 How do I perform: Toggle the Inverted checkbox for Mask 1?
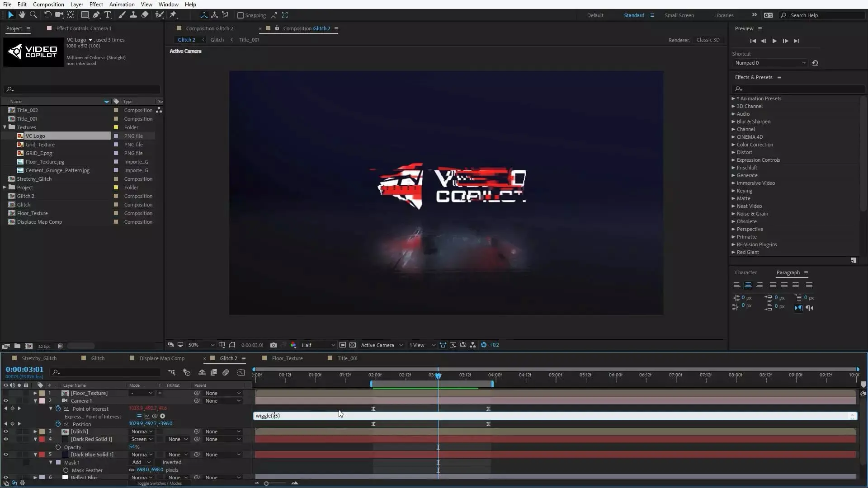pos(159,463)
